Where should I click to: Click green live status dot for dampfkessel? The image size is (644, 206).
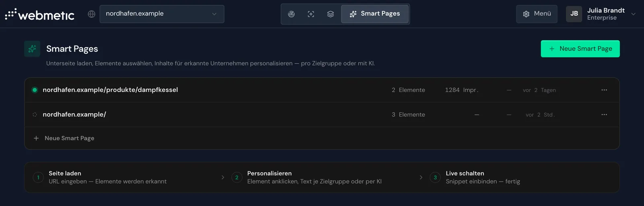[x=35, y=90]
